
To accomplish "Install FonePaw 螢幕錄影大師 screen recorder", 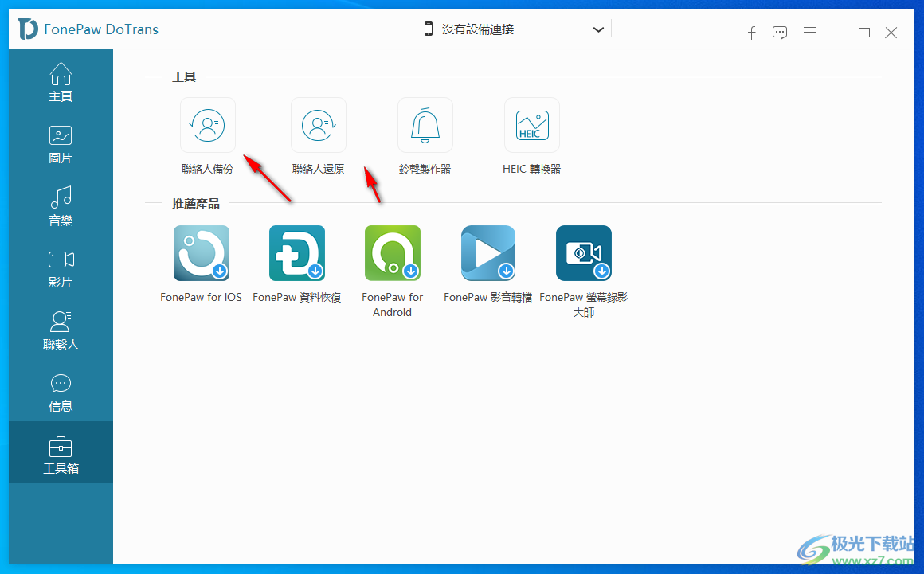I will [x=583, y=253].
